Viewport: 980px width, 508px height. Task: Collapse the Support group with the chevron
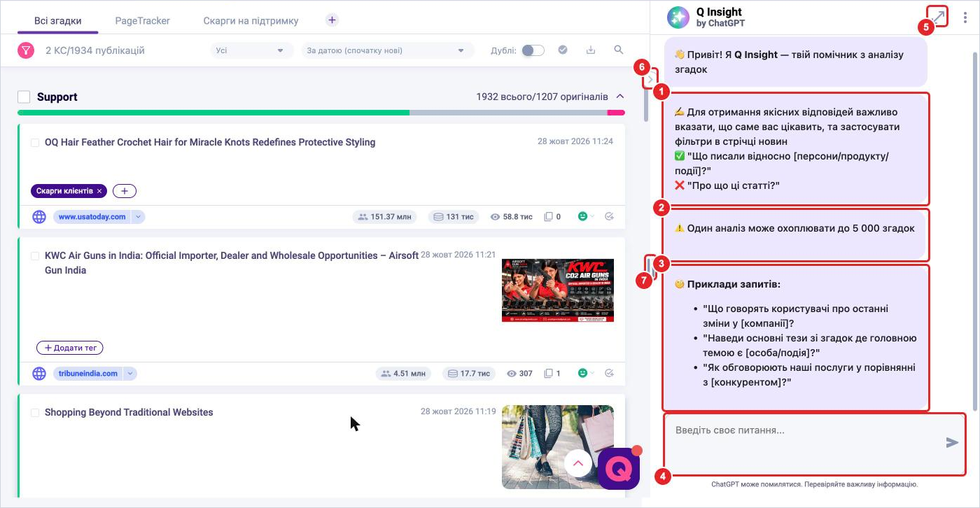click(x=620, y=97)
